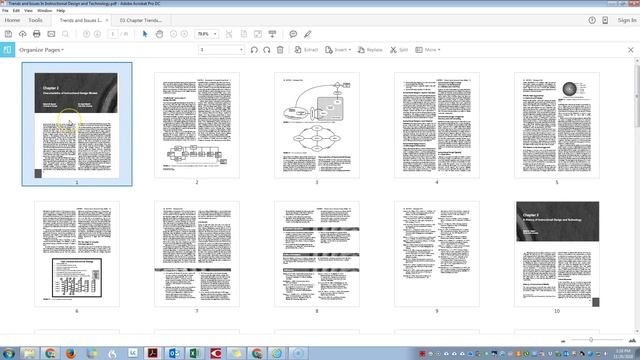Click the mobile link icon by Sign In
640x360 pixels.
coord(605,20)
